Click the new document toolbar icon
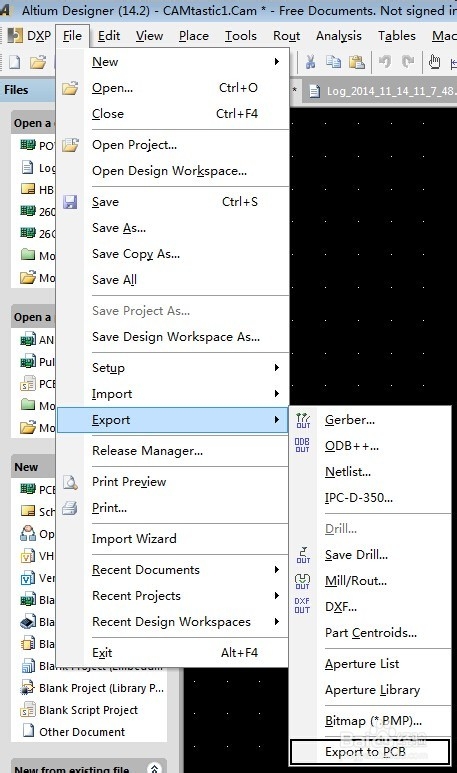The width and height of the screenshot is (457, 773). tap(15, 62)
